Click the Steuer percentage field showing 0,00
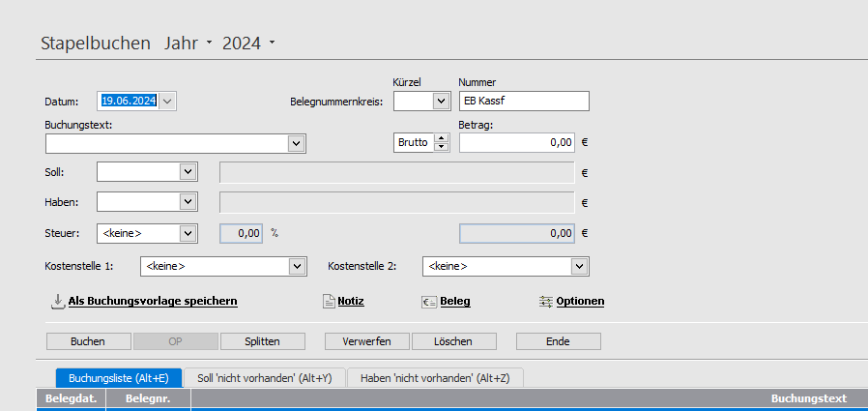868x411 pixels. coord(241,233)
